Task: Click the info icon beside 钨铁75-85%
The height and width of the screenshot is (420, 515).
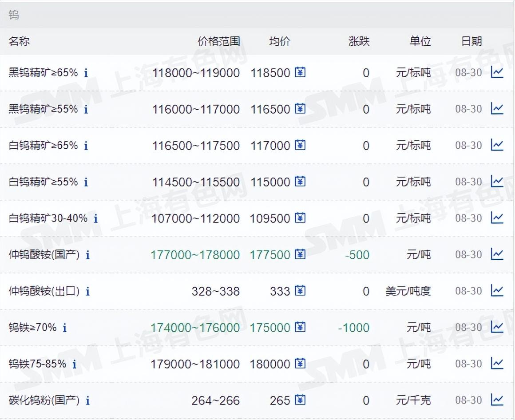Action: click(75, 364)
